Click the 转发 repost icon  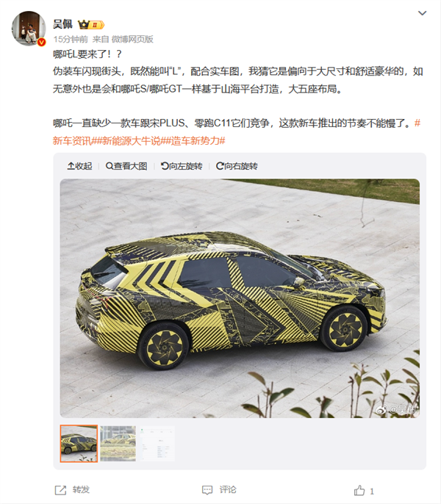click(60, 490)
